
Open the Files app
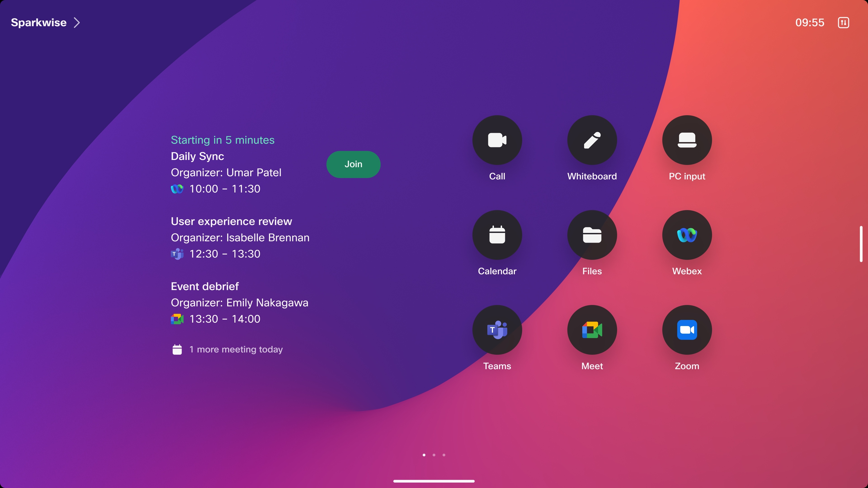[x=592, y=235]
